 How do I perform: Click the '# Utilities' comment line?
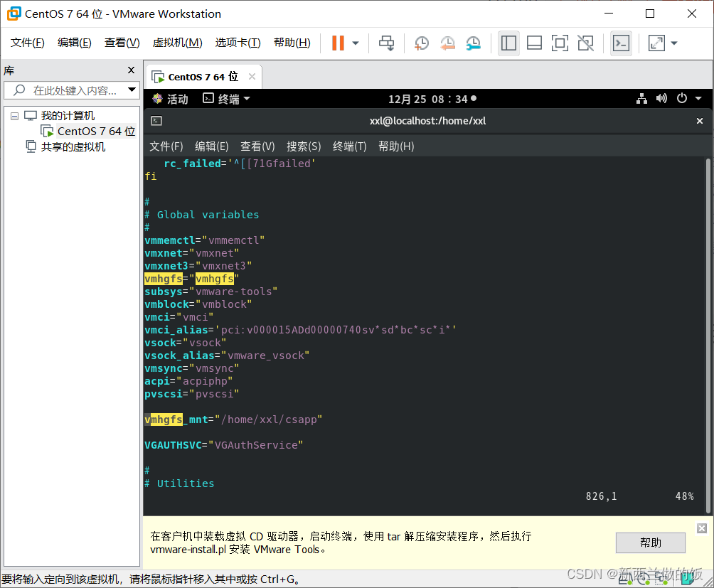click(179, 483)
